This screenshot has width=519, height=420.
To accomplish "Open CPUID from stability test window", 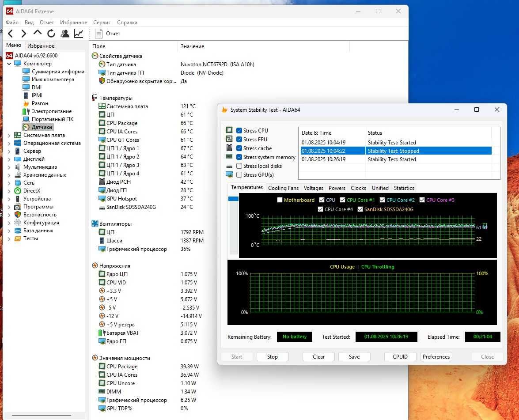I will click(400, 356).
